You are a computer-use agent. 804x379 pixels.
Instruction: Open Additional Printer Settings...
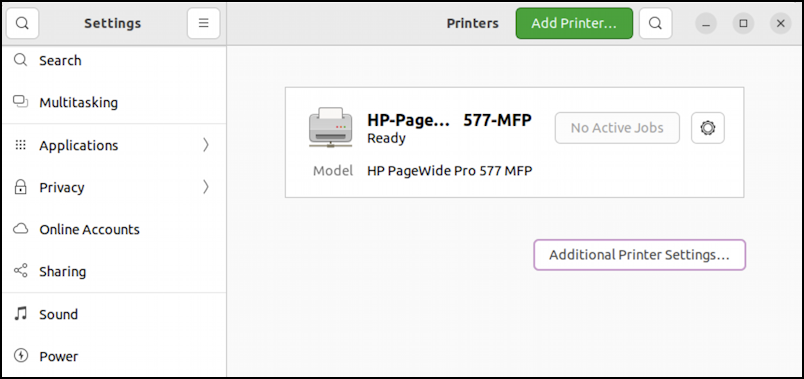pos(639,255)
